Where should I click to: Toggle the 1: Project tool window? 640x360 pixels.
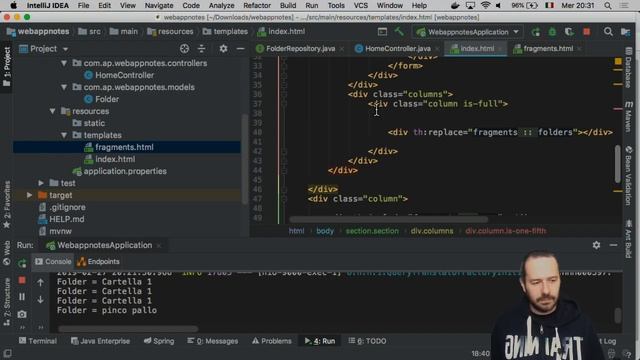tap(7, 66)
